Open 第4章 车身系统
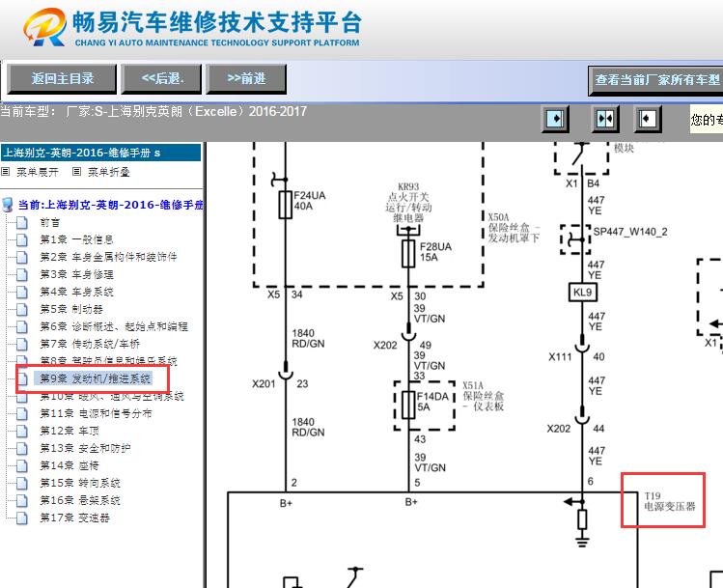723x588 pixels. (76, 292)
